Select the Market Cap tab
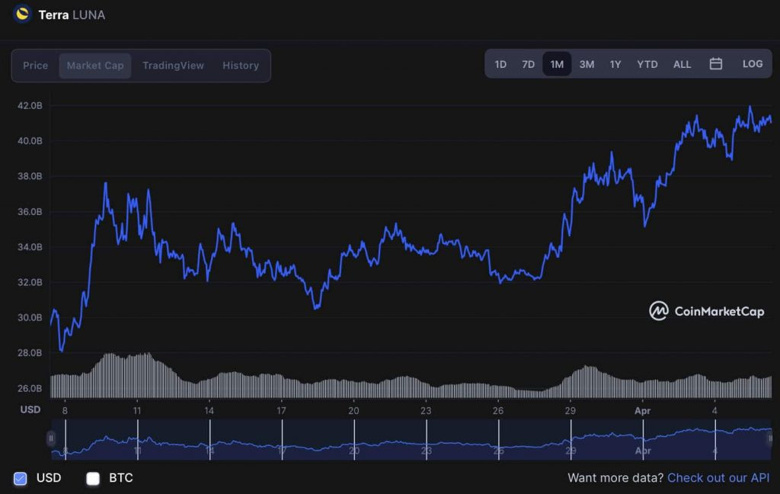This screenshot has height=494, width=780. coord(95,66)
